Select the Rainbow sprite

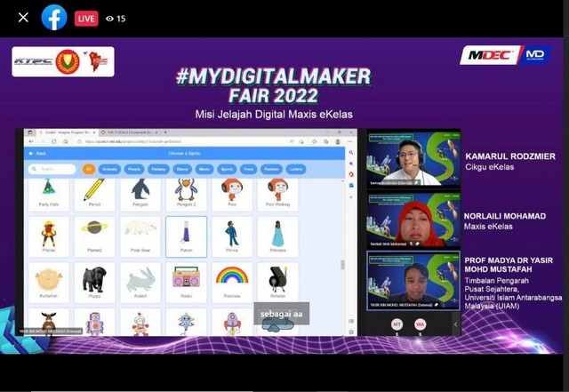[231, 281]
